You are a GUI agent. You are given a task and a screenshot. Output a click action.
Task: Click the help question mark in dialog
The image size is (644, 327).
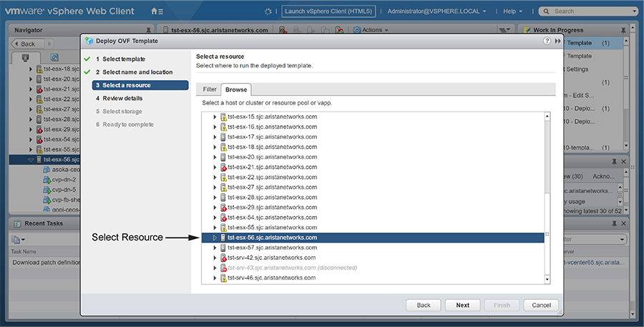[547, 41]
